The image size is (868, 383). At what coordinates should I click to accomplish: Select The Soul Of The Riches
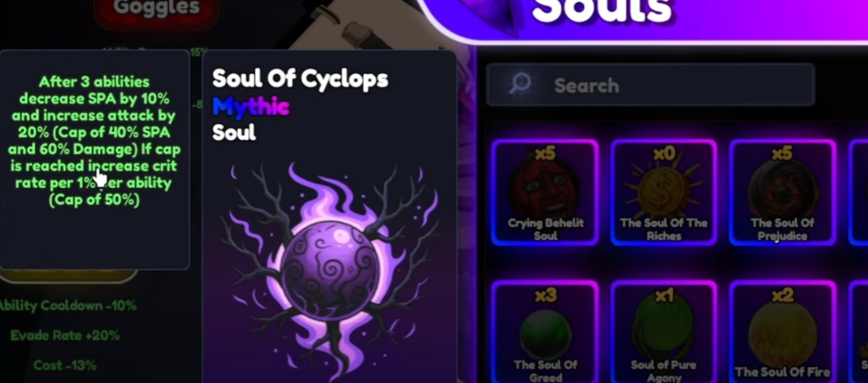(x=663, y=193)
